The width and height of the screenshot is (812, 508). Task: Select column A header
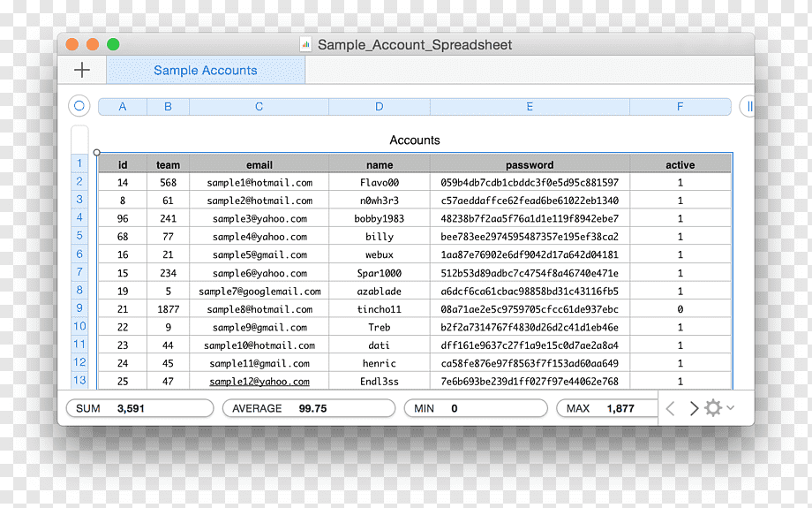point(123,106)
